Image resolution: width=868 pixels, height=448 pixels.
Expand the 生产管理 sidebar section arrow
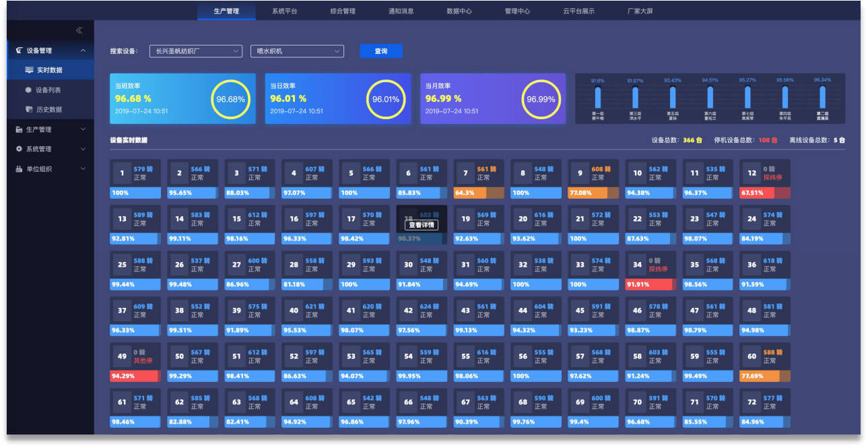83,129
